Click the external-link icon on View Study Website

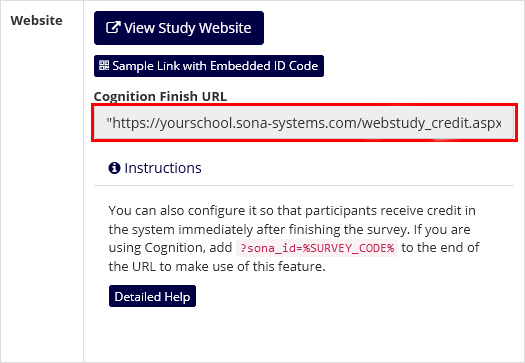(113, 28)
